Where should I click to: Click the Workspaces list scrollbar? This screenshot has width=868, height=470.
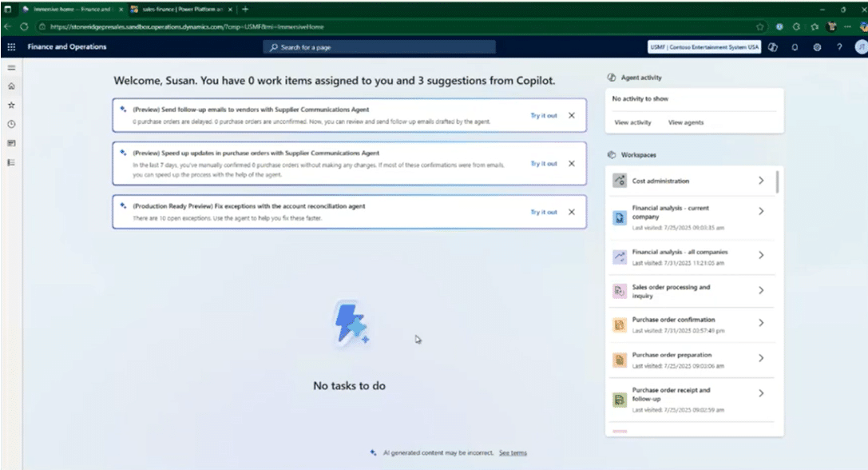click(778, 182)
